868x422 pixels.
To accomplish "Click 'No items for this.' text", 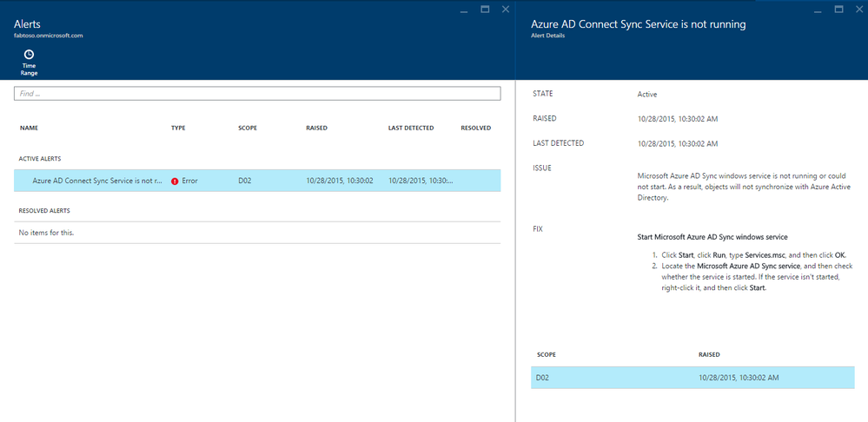I will tap(47, 233).
